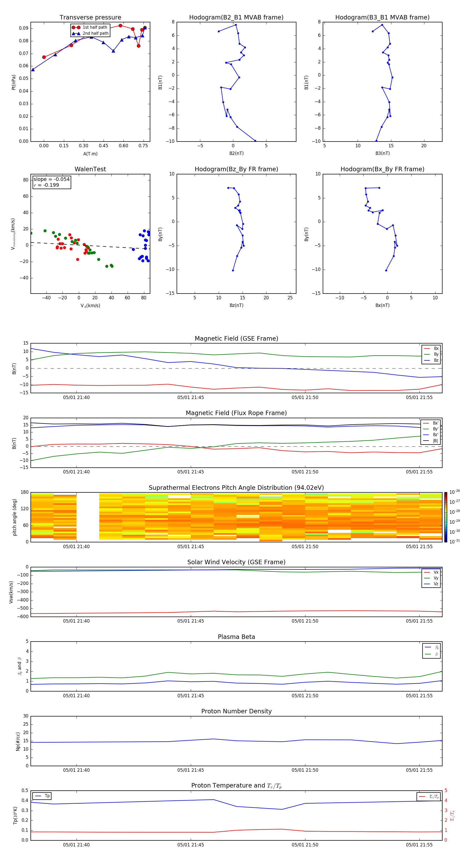This screenshot has width=473, height=868.
Task: Click the '05/01 21:45' tick under GSE magnetic field
Action: [x=191, y=398]
